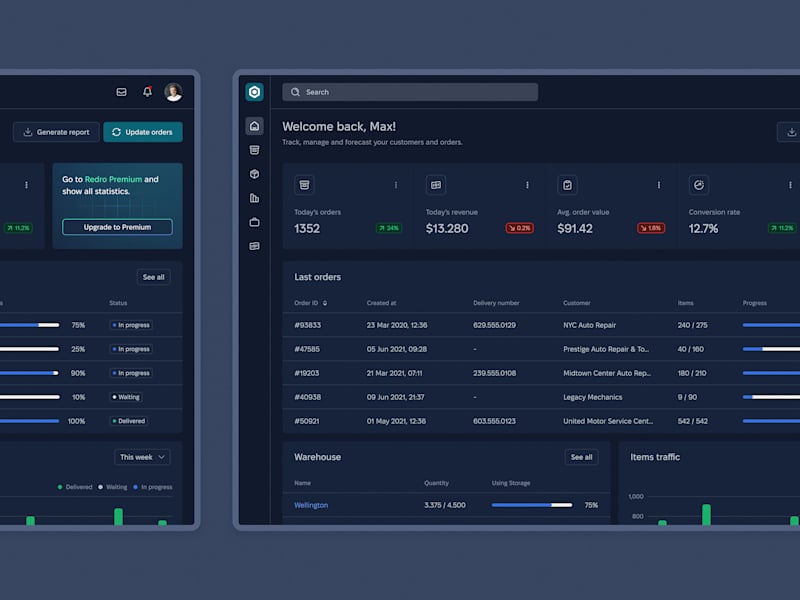Open the Avg. order value card menu dots
Image resolution: width=800 pixels, height=600 pixels.
tap(659, 185)
